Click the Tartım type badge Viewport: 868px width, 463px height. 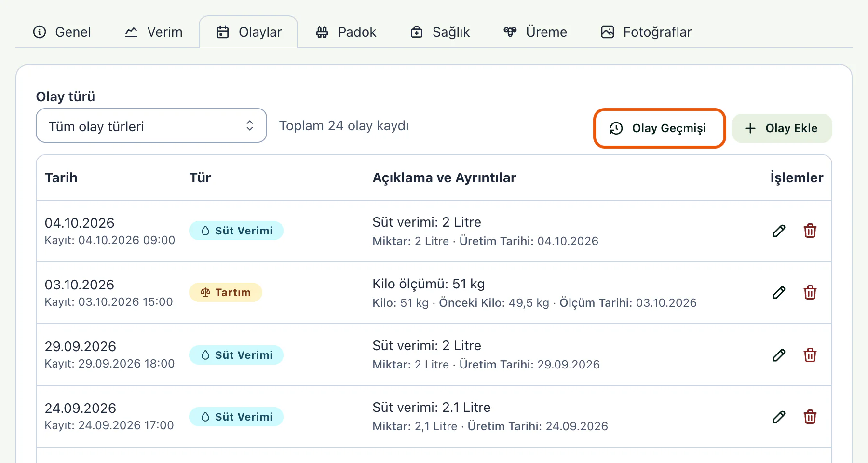(x=226, y=292)
